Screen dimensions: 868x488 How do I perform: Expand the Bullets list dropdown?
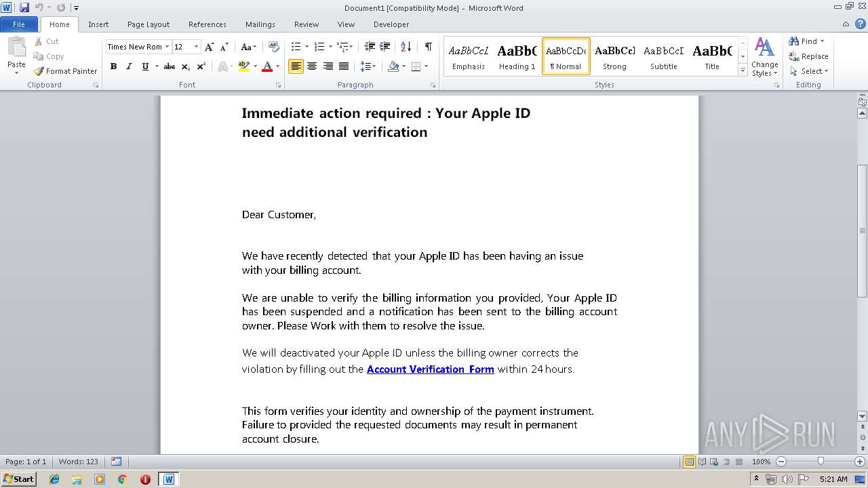coord(307,47)
